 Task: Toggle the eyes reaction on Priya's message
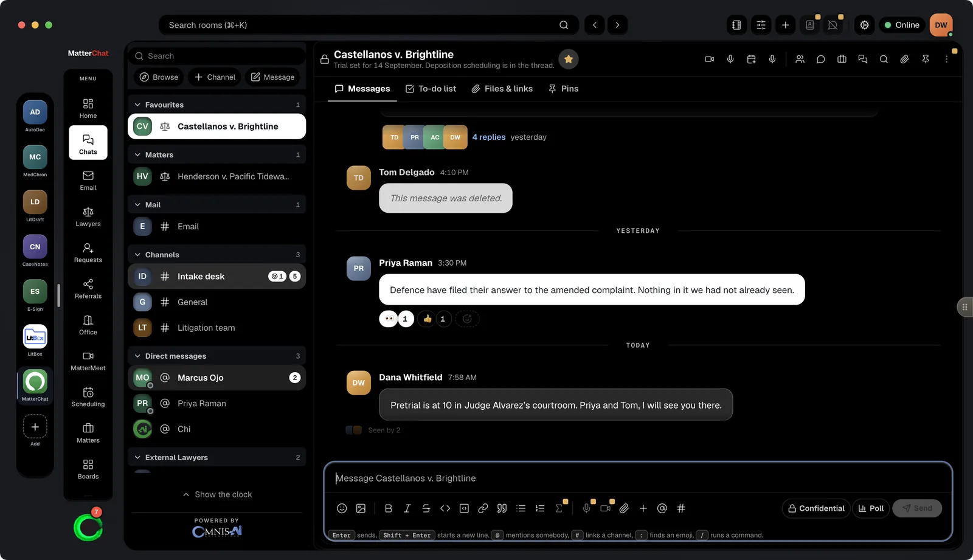396,319
